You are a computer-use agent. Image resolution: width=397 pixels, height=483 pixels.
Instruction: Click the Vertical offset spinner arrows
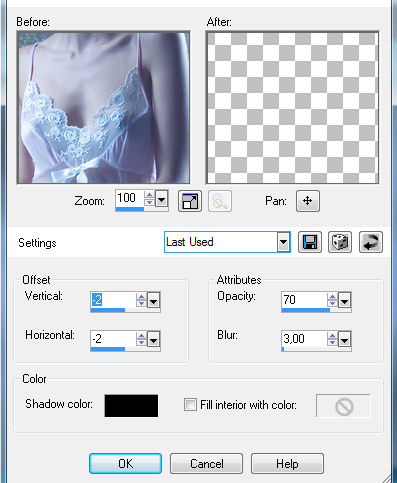point(141,300)
